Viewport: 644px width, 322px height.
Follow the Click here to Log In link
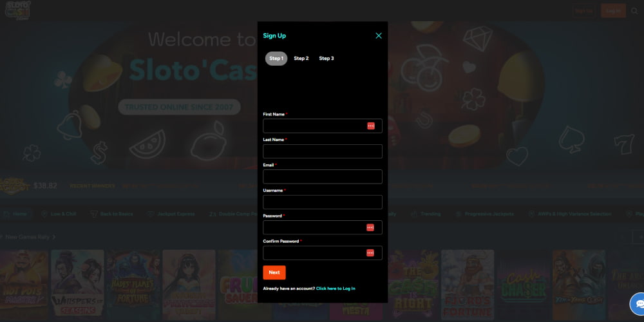(336, 289)
